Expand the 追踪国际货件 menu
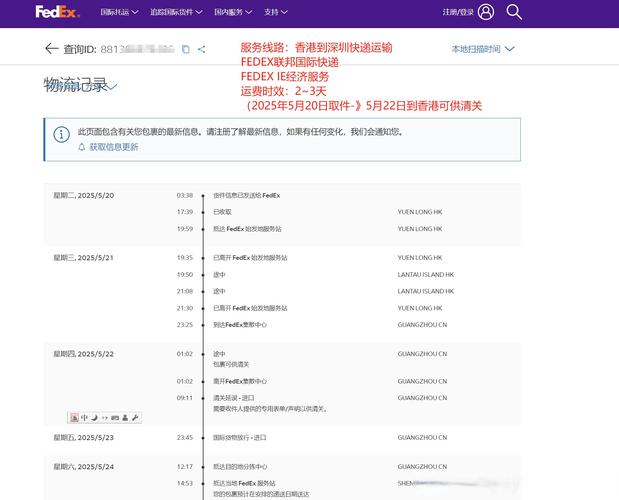619x500 pixels. (x=176, y=12)
